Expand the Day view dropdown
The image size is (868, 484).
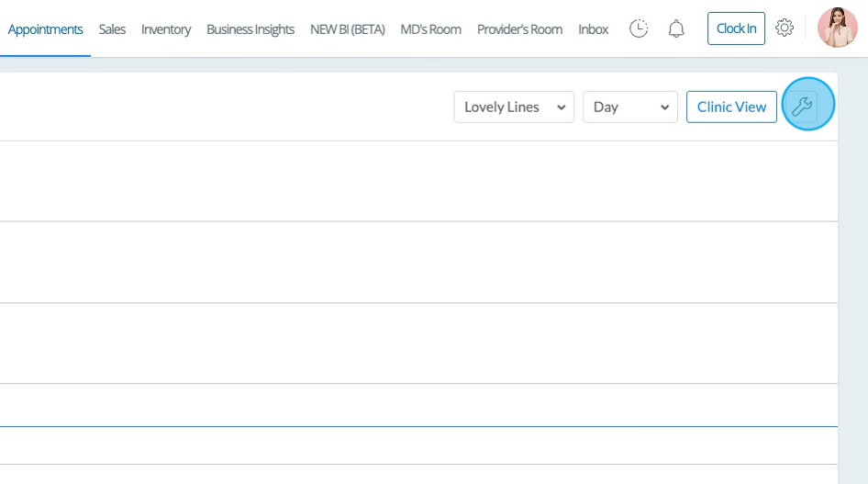pos(630,107)
